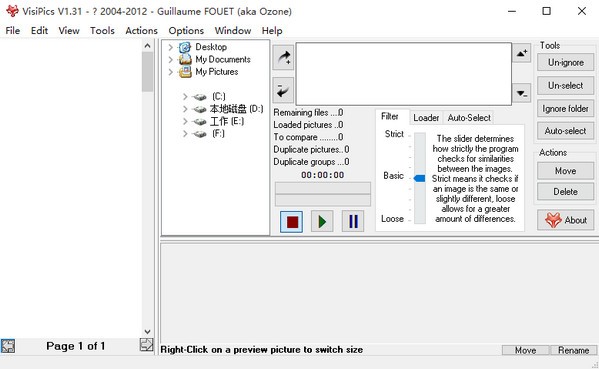The width and height of the screenshot is (599, 369).
Task: Switch to the Loader tab
Action: point(426,118)
